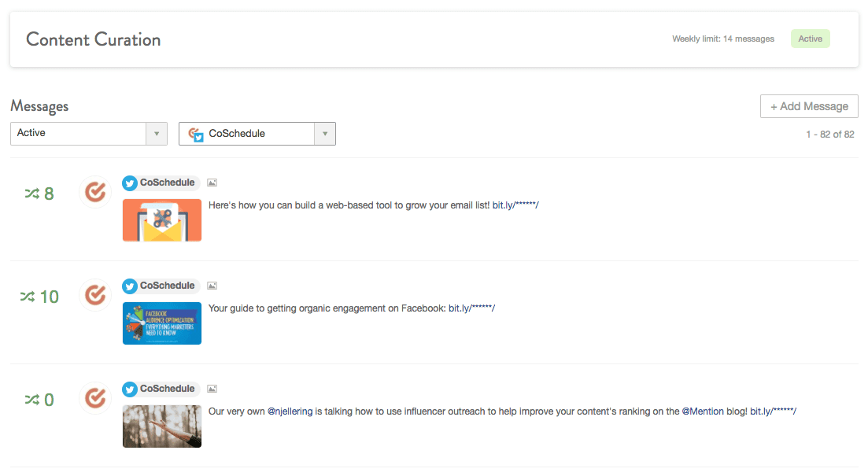Click the shuffle icon beside count 10
868x476 pixels.
(x=27, y=297)
